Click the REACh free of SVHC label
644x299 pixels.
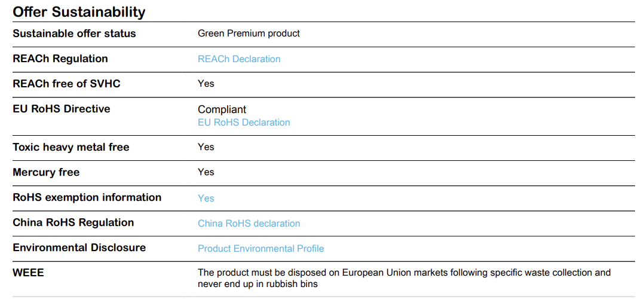pos(66,84)
